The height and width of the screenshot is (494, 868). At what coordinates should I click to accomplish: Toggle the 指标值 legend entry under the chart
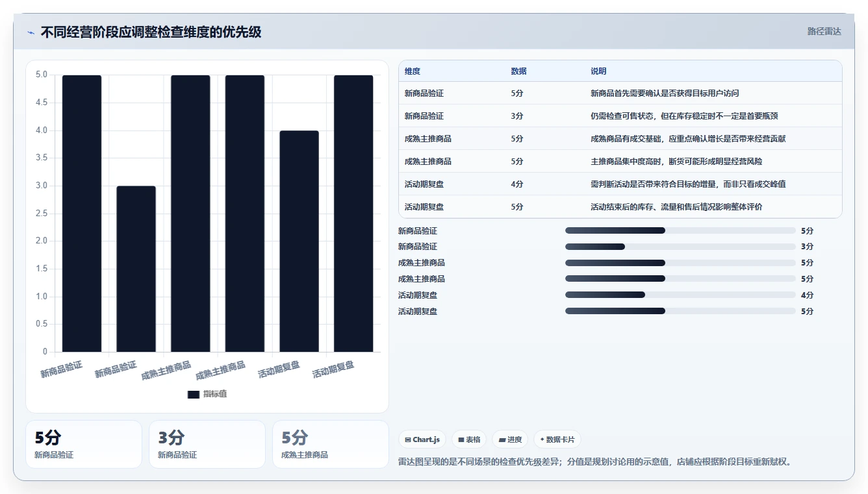click(207, 394)
